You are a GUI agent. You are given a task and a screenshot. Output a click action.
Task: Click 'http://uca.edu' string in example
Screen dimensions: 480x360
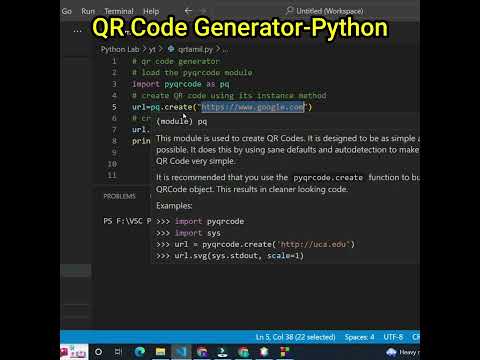(x=313, y=244)
